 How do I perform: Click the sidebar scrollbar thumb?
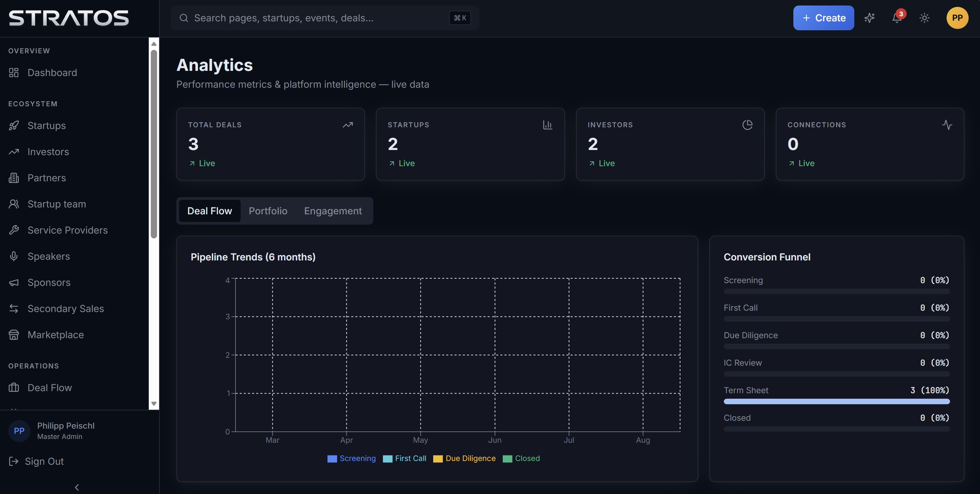154,144
